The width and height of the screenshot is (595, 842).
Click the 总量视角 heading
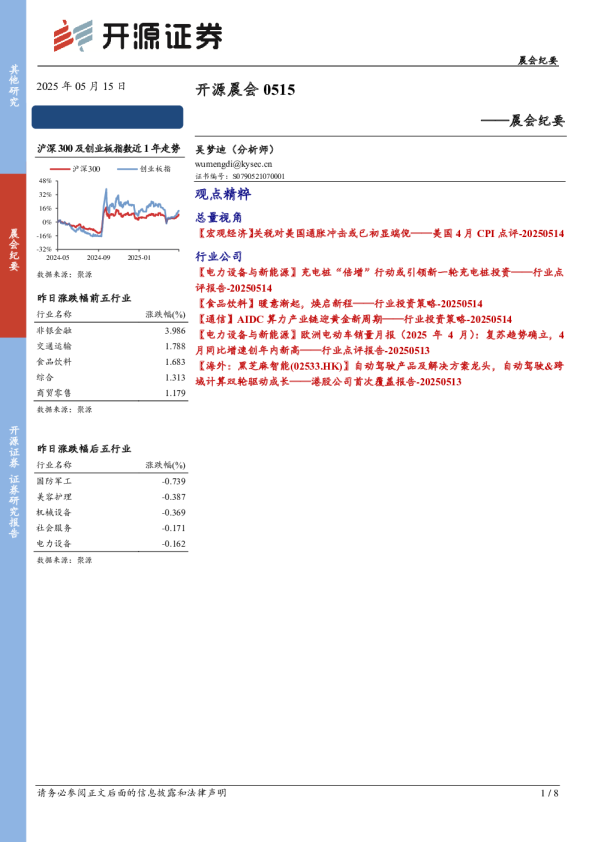[219, 217]
